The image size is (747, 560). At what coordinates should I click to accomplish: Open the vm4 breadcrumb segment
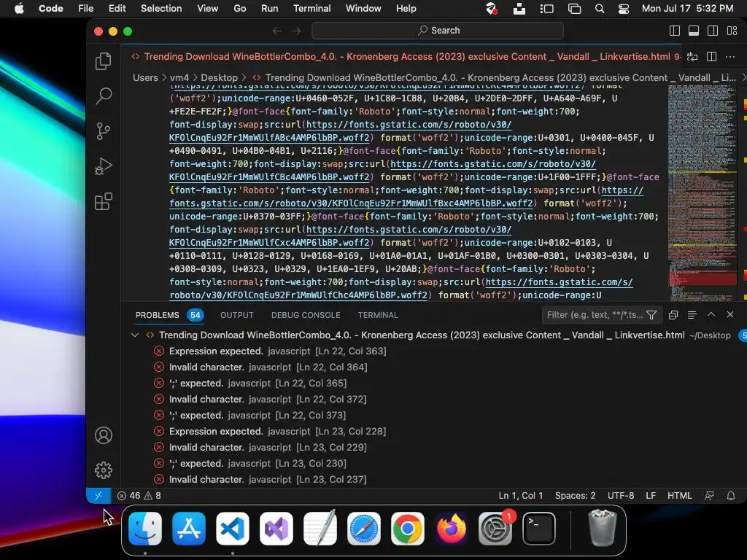(179, 77)
